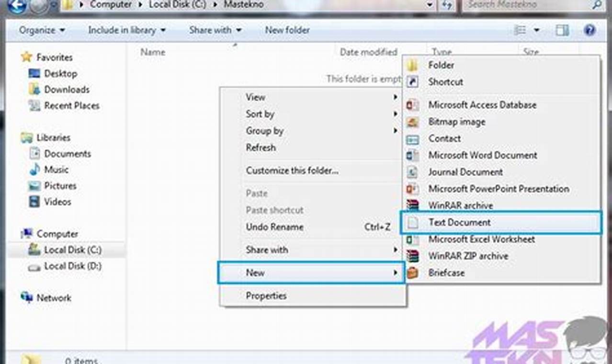Click Include in library
The width and height of the screenshot is (612, 364).
pyautogui.click(x=123, y=30)
